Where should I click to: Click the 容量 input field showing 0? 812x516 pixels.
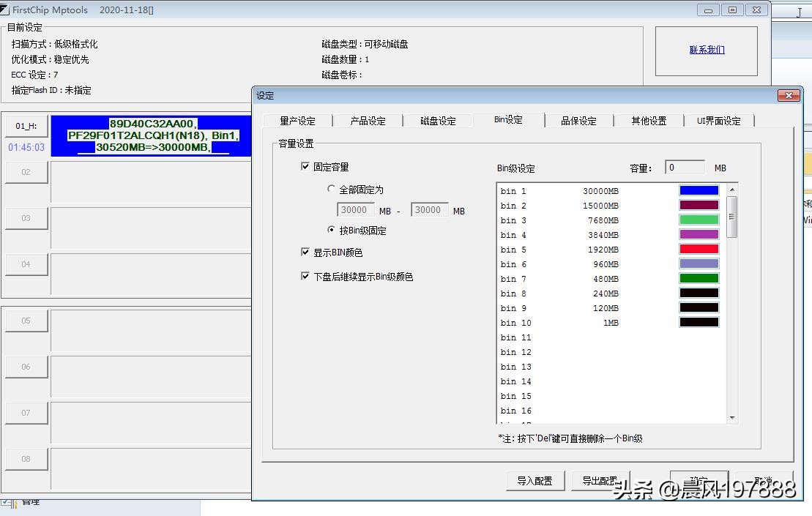pyautogui.click(x=685, y=167)
